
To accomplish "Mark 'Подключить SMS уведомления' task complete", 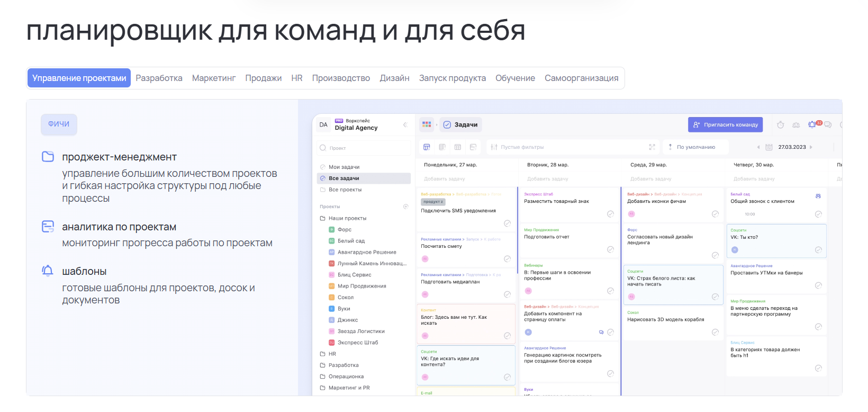I will point(507,223).
